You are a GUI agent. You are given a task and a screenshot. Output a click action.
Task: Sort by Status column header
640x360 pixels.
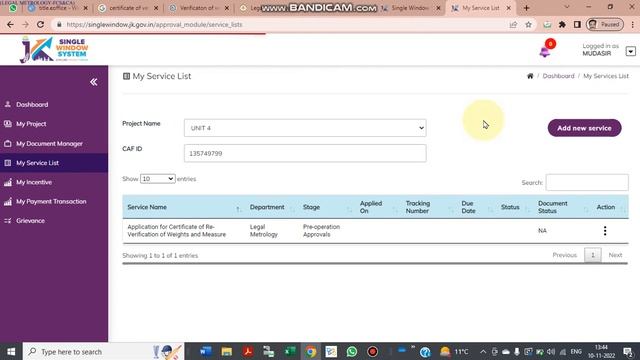(515, 207)
